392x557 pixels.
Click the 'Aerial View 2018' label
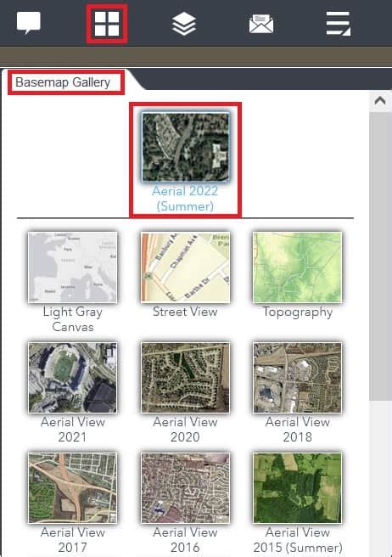pyautogui.click(x=298, y=429)
